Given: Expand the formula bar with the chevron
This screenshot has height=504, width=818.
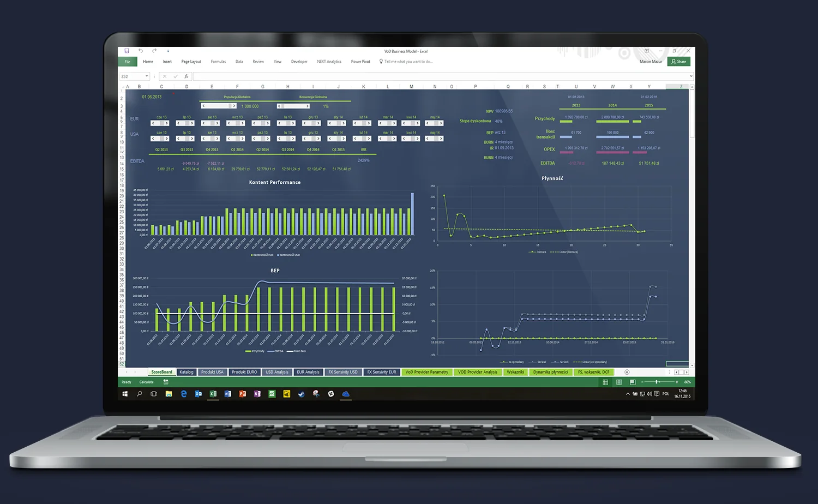Looking at the screenshot, I should tap(691, 76).
